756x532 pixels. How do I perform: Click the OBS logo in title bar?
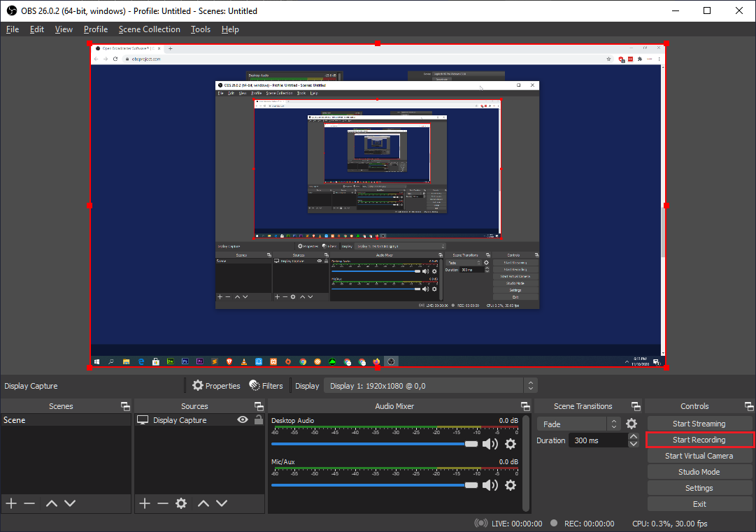coord(12,10)
